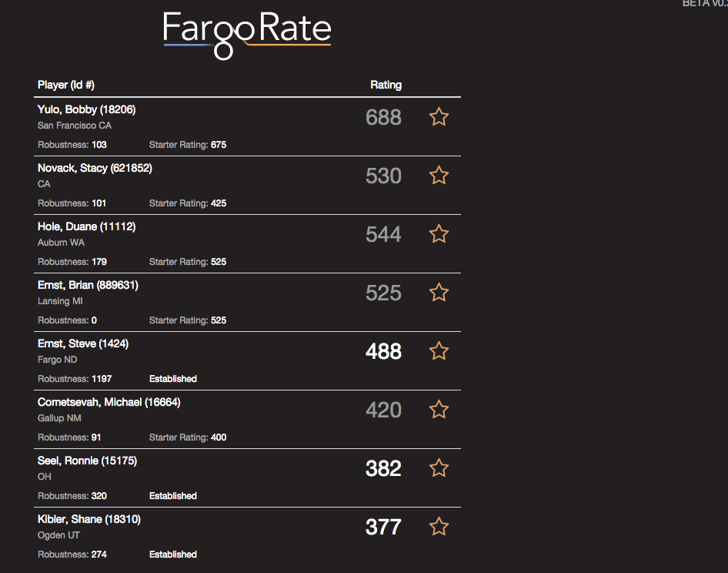Star Stacy Novack's rating row
Screen dimensions: 728x573
439,175
